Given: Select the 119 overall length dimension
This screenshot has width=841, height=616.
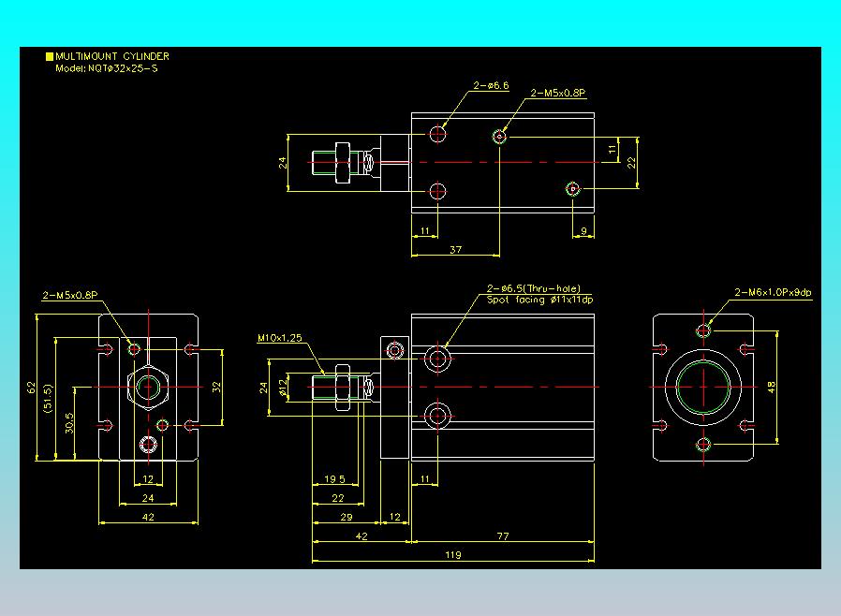Looking at the screenshot, I should click(x=453, y=555).
